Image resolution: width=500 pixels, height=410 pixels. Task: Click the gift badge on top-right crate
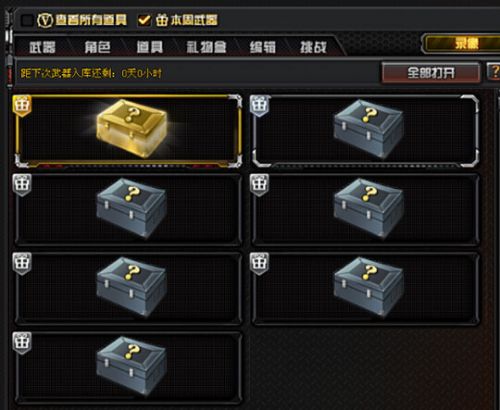pyautogui.click(x=259, y=105)
